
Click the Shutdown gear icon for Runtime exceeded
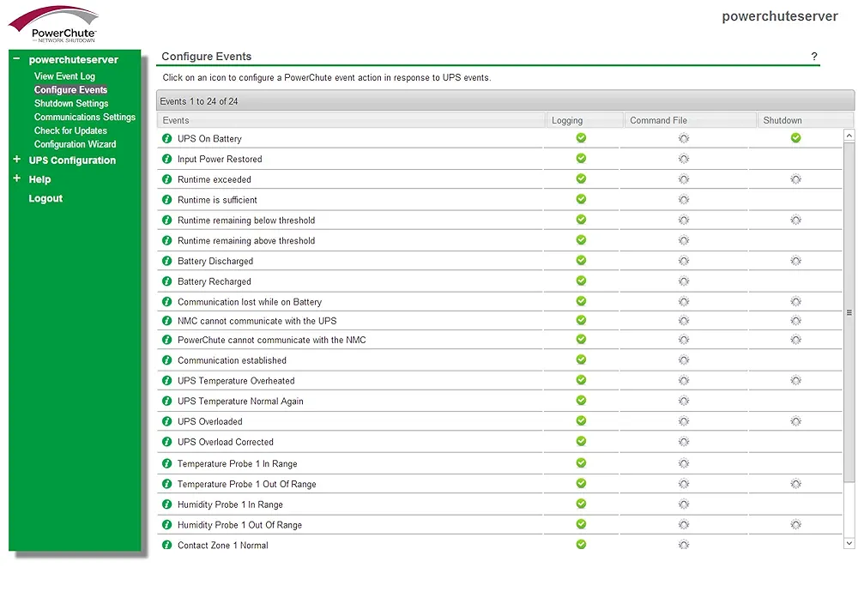(795, 179)
